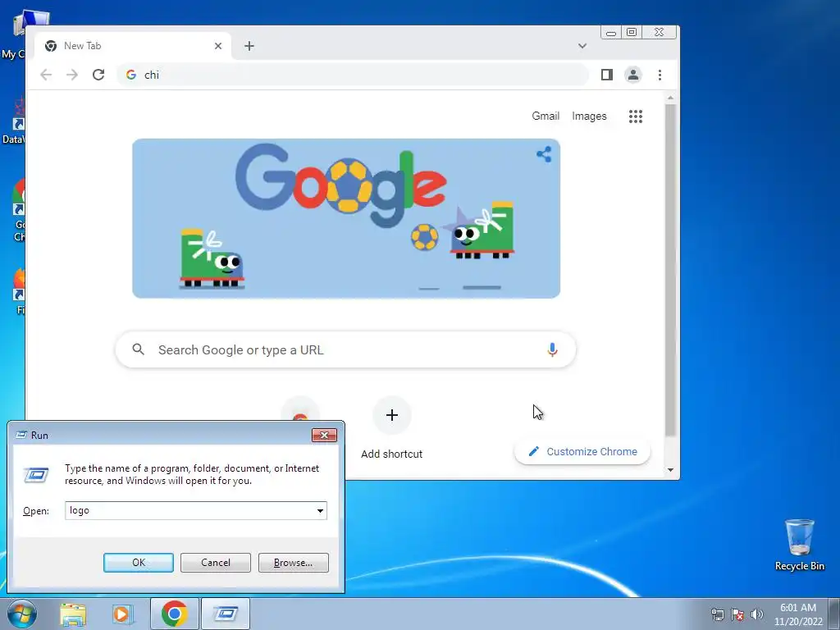Viewport: 840px width, 630px height.
Task: Launch Windows Media Player from taskbar
Action: coord(122,614)
